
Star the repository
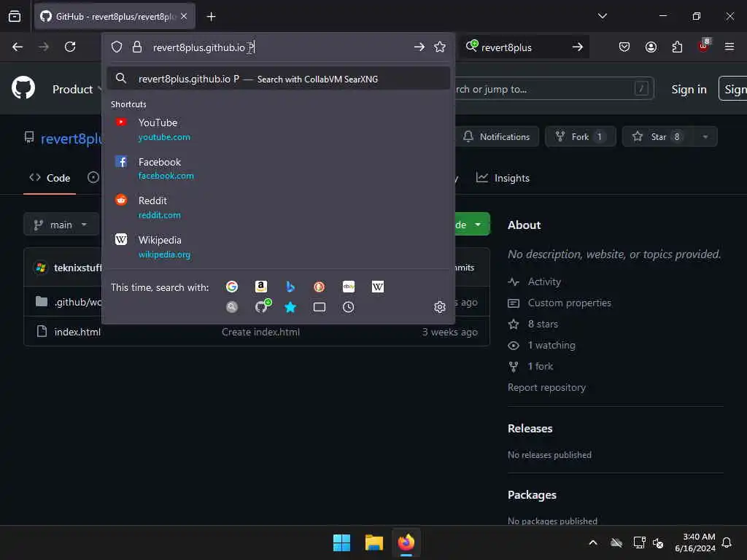tap(658, 136)
